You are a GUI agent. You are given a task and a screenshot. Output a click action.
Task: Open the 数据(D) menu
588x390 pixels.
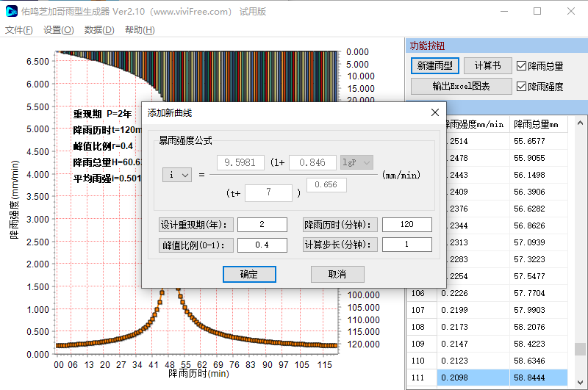pos(99,30)
